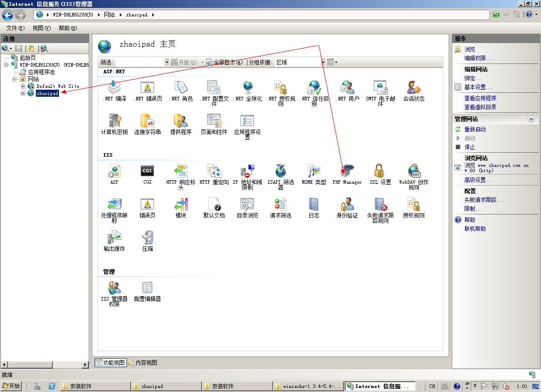The height and width of the screenshot is (392, 541).
Task: Open the 输出缓存 feature
Action: tap(114, 241)
